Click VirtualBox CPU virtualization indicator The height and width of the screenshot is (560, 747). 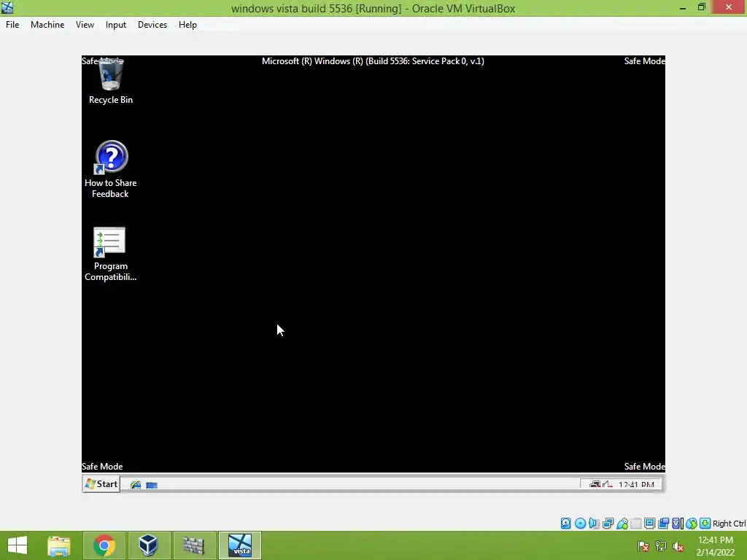[x=677, y=524]
